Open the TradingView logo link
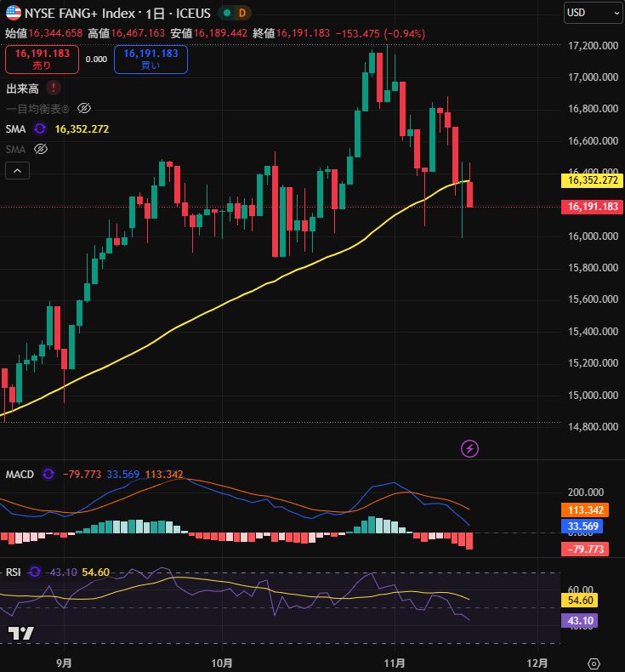The height and width of the screenshot is (672, 625). [x=20, y=633]
